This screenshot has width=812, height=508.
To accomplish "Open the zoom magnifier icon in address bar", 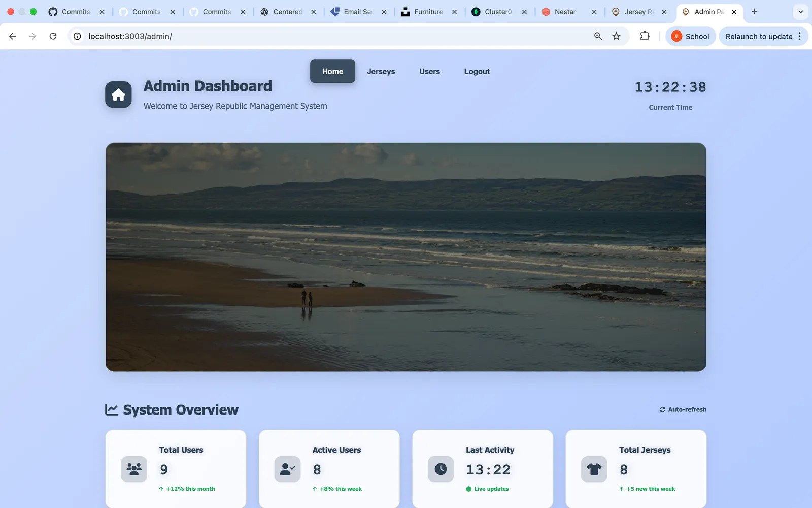I will pos(598,36).
